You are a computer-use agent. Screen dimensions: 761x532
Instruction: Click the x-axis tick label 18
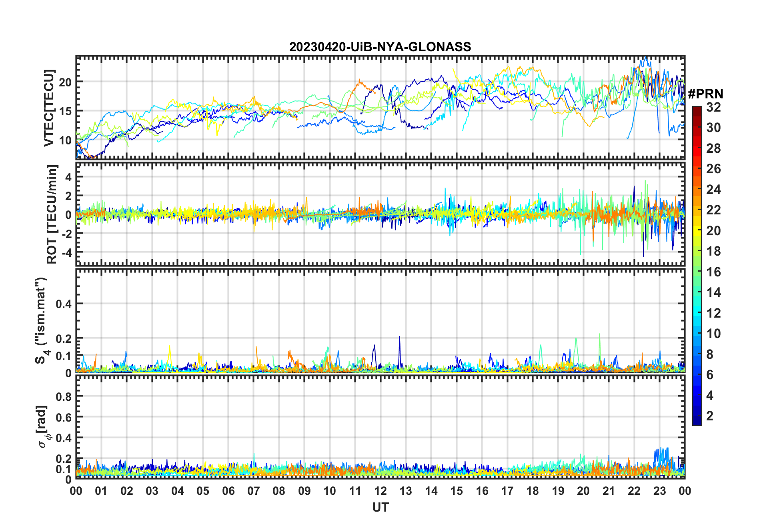coord(533,491)
